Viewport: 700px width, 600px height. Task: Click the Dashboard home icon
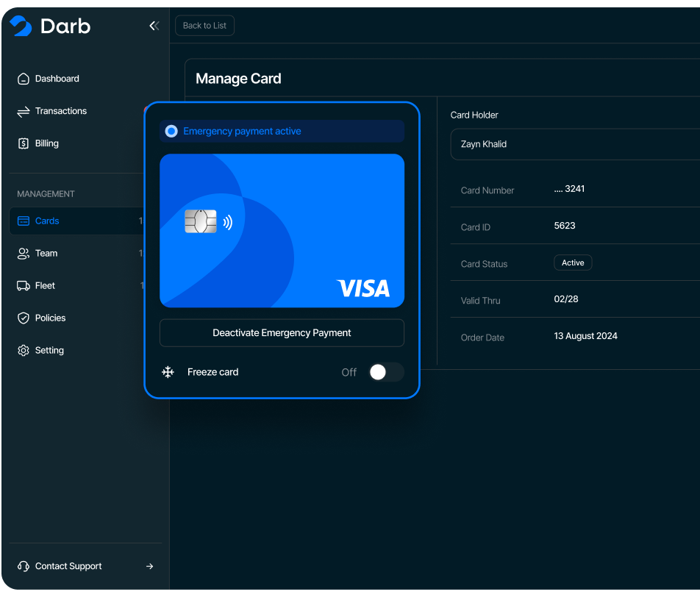pos(24,79)
